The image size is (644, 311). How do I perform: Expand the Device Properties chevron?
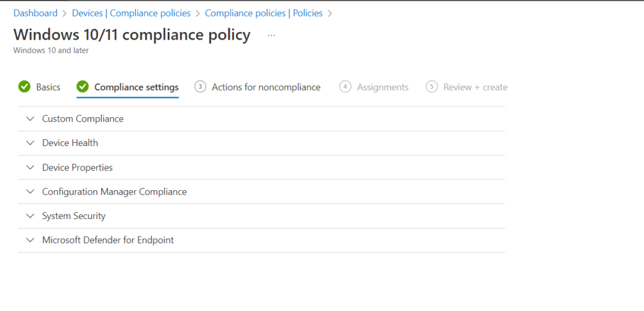30,167
